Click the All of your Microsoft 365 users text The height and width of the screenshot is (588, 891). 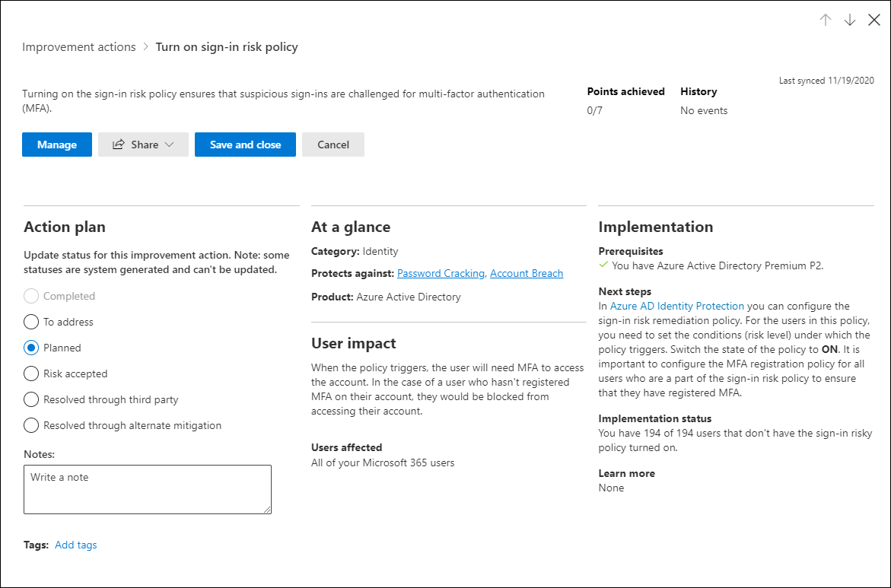click(x=383, y=462)
